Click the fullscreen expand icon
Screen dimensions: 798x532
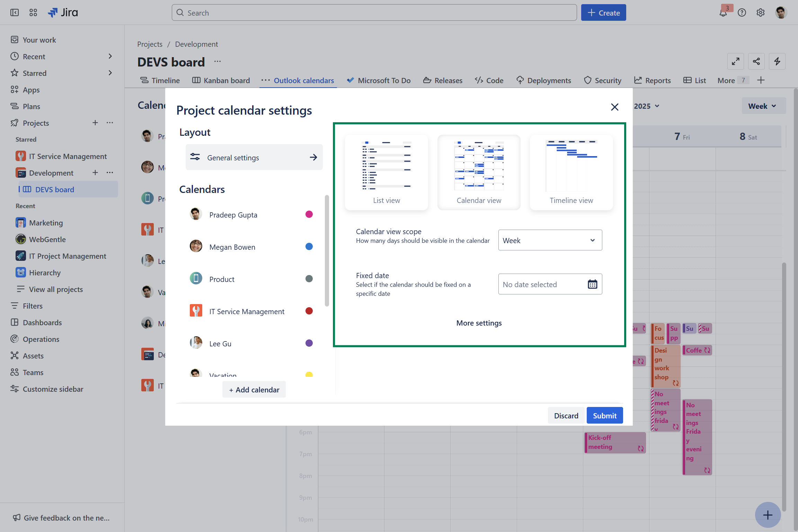(x=736, y=62)
